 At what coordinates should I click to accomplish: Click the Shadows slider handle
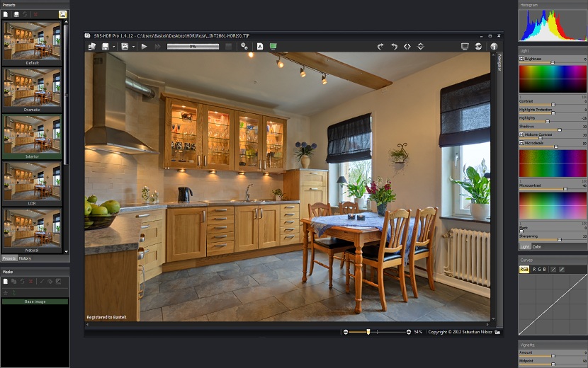[x=560, y=130]
